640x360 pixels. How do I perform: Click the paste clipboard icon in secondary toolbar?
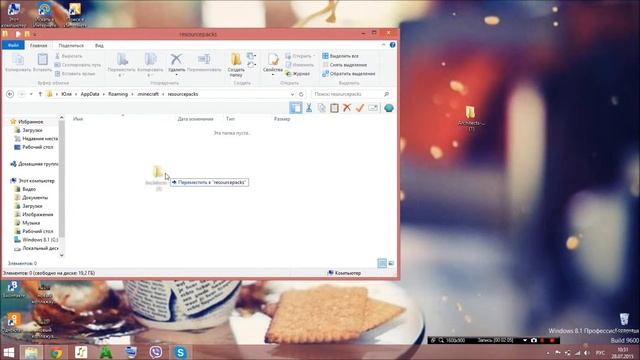(x=334, y=108)
